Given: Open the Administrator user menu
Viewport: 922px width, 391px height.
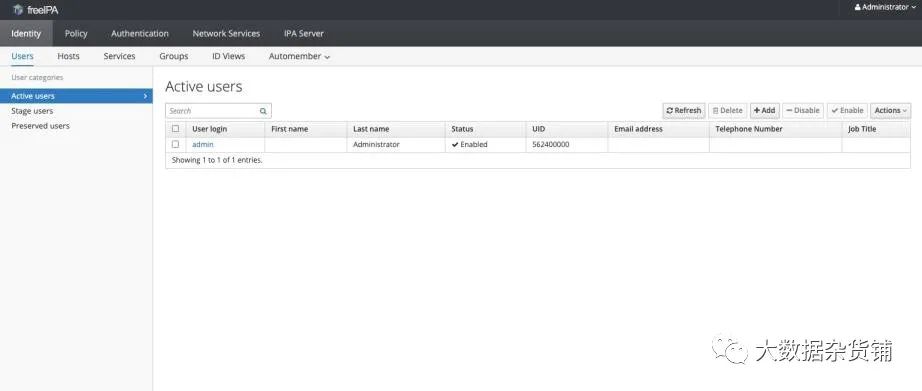Looking at the screenshot, I should pos(885,7).
